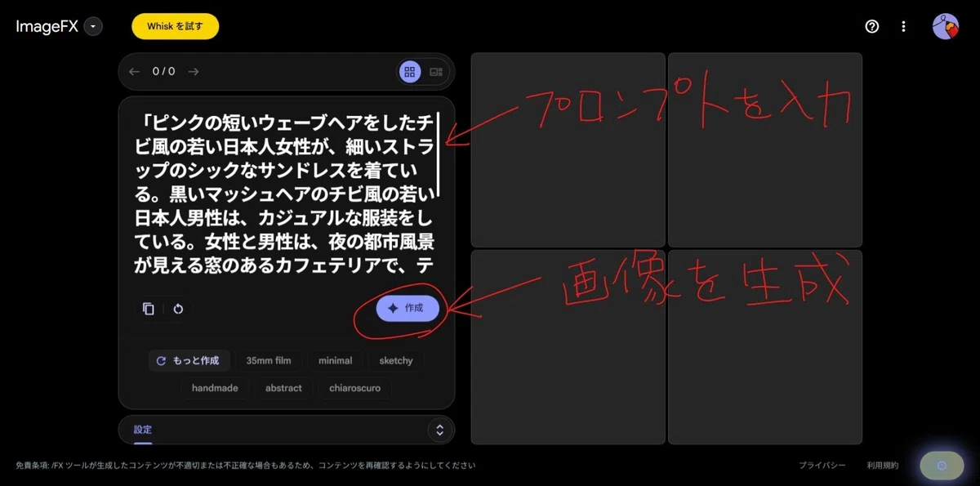The height and width of the screenshot is (486, 980).
Task: Copy the prompt with the copy icon
Action: coord(148,309)
